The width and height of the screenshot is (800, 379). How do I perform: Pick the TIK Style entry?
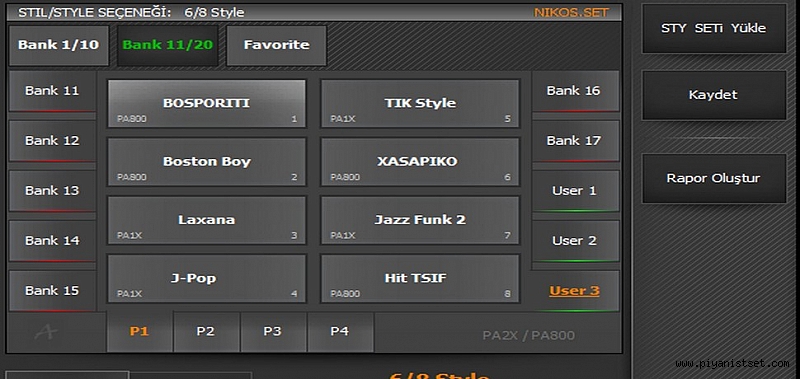[x=420, y=104]
